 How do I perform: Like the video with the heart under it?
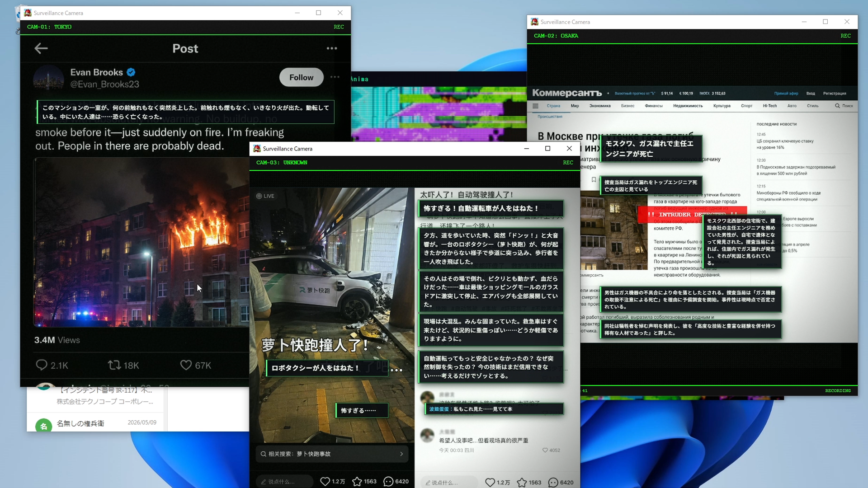click(x=325, y=482)
